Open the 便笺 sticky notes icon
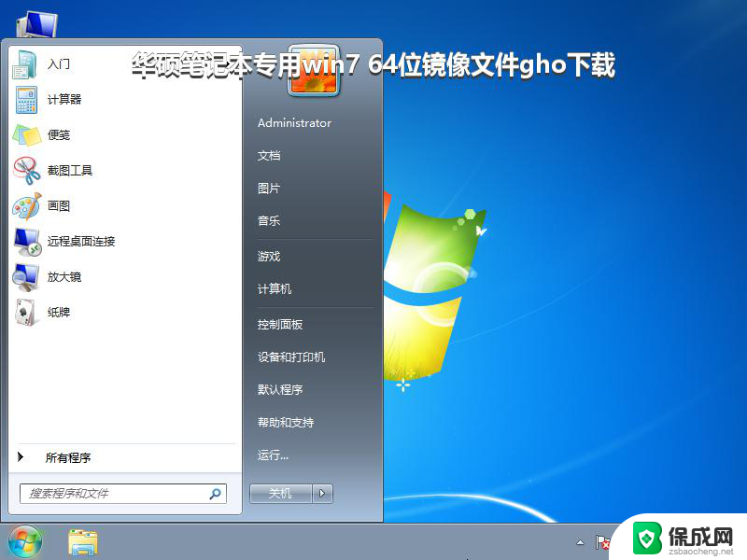 click(26, 134)
